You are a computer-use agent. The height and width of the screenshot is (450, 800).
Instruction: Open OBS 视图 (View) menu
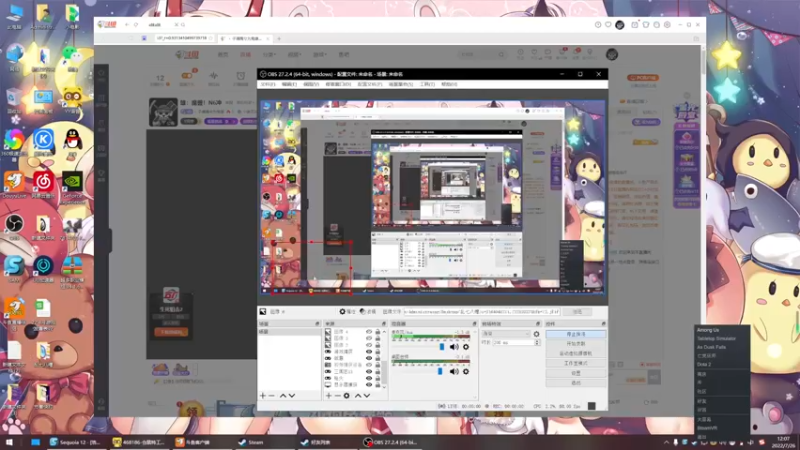click(311, 84)
